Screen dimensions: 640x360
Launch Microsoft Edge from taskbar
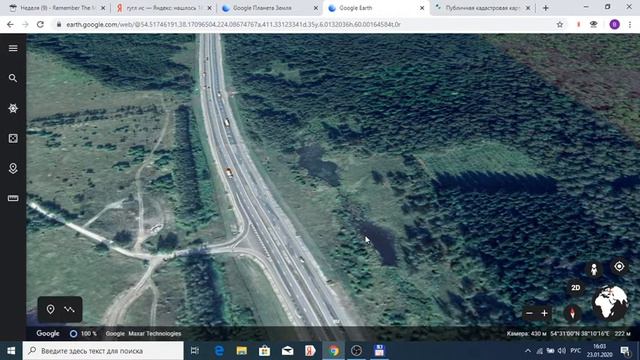[x=219, y=351]
